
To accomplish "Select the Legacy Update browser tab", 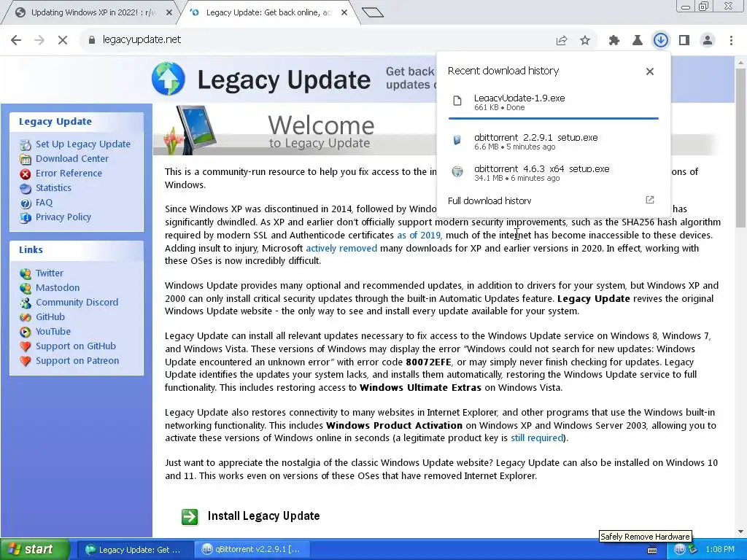I will click(x=267, y=12).
